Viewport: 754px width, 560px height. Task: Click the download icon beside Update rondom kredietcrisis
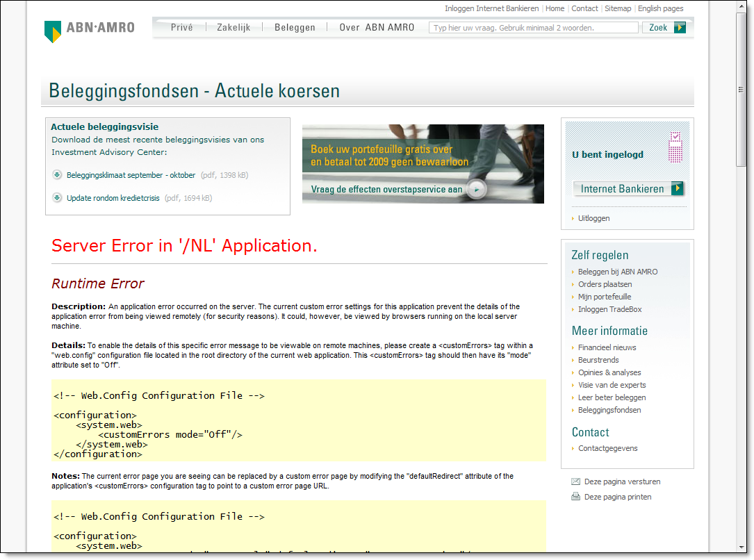(x=57, y=197)
